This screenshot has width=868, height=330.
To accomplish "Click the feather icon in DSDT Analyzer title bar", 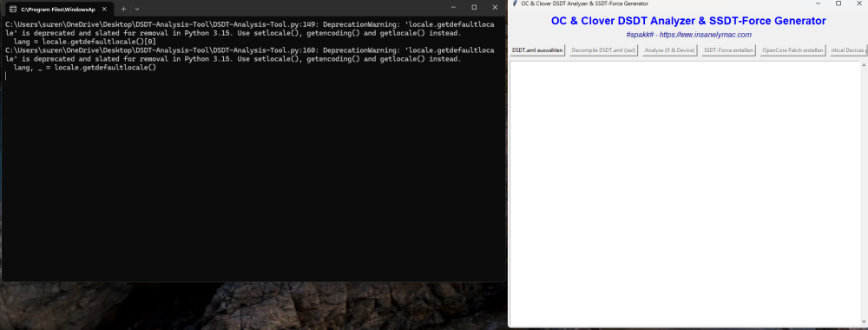I will tap(516, 3).
